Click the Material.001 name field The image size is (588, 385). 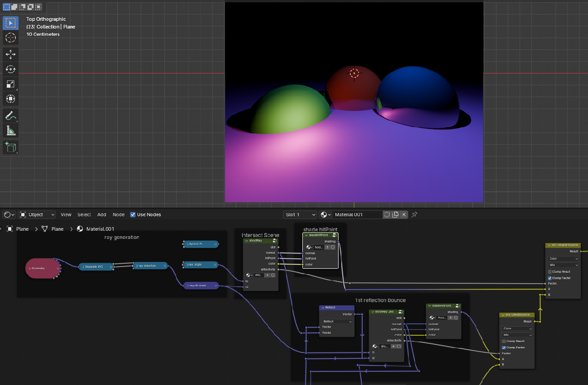pyautogui.click(x=358, y=214)
